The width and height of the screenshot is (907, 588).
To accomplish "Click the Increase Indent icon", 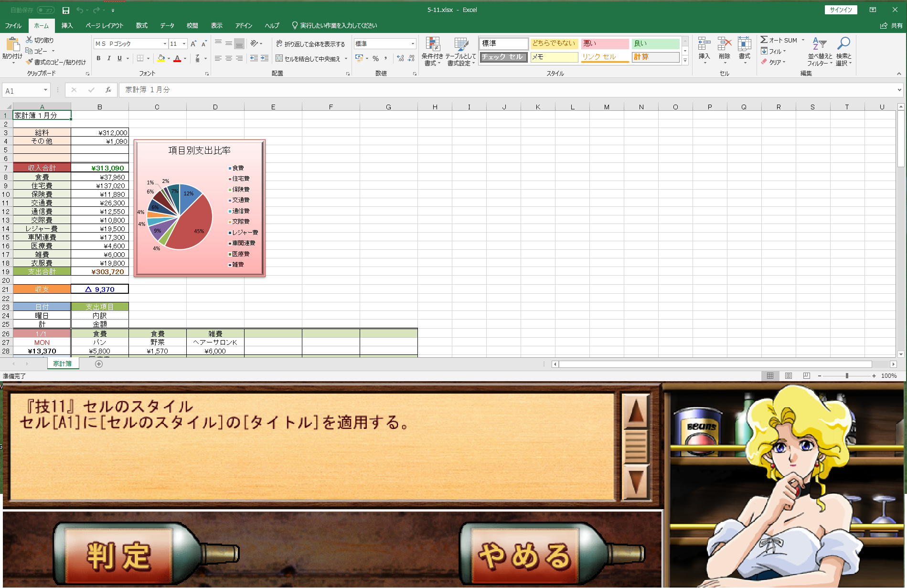I will point(265,58).
